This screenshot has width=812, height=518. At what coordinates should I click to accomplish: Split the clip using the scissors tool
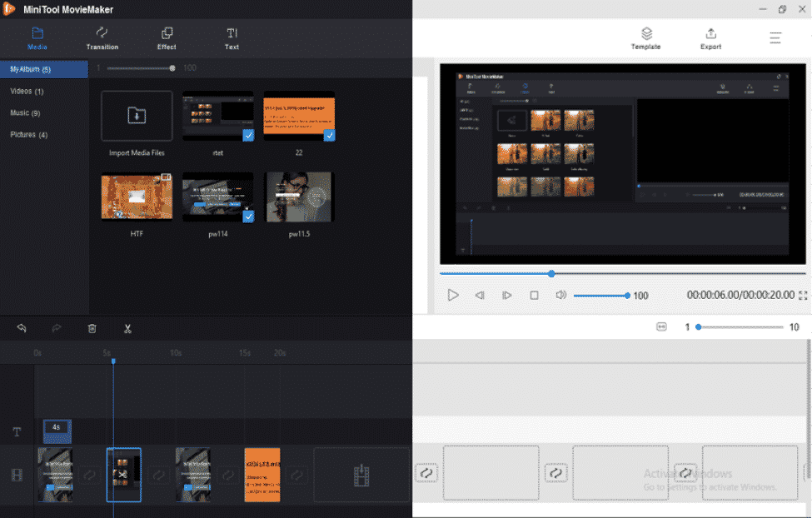pos(127,328)
